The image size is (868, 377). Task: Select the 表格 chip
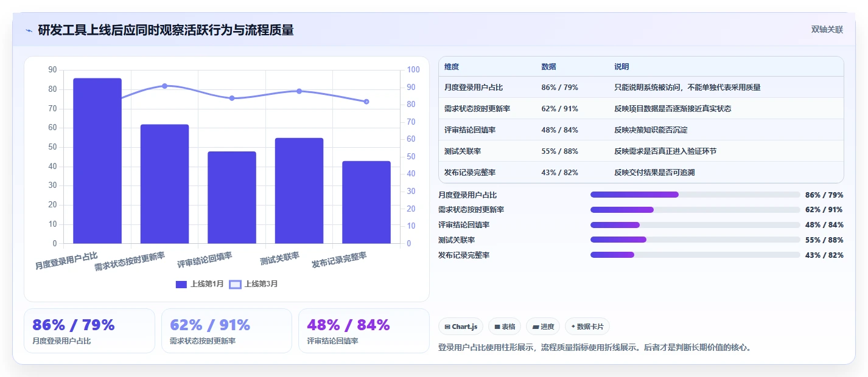tap(505, 327)
